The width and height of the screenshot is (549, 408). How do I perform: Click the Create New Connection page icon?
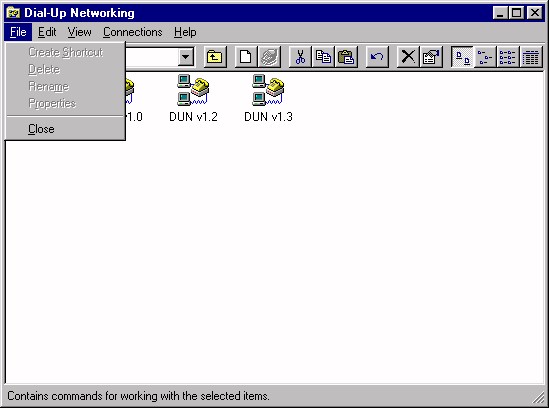pos(245,57)
